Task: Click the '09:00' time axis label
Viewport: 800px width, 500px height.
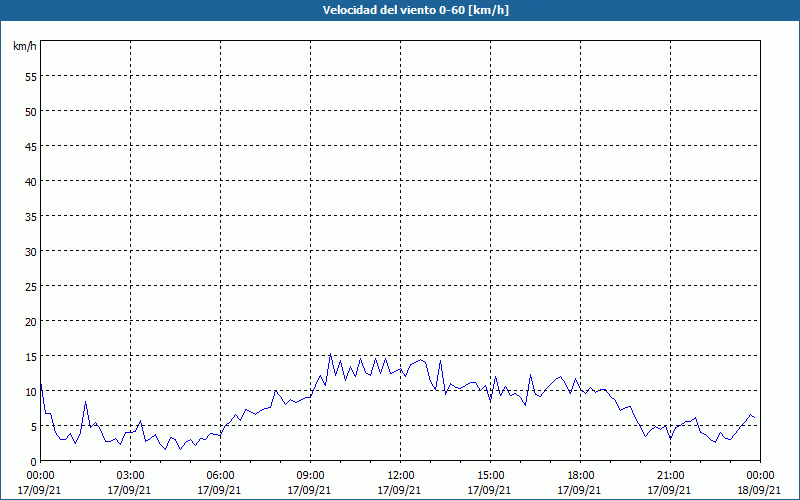Action: point(311,476)
